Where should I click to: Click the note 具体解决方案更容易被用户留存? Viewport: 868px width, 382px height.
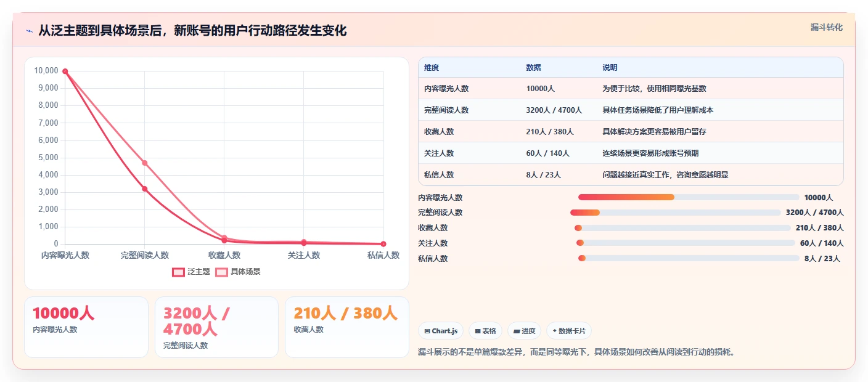[654, 132]
